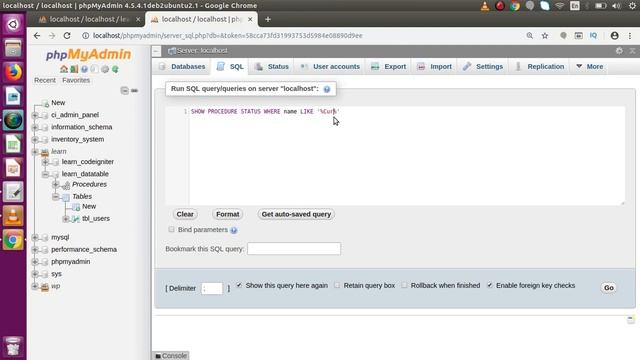Click Server: localhost breadcrumb link

tap(202, 51)
